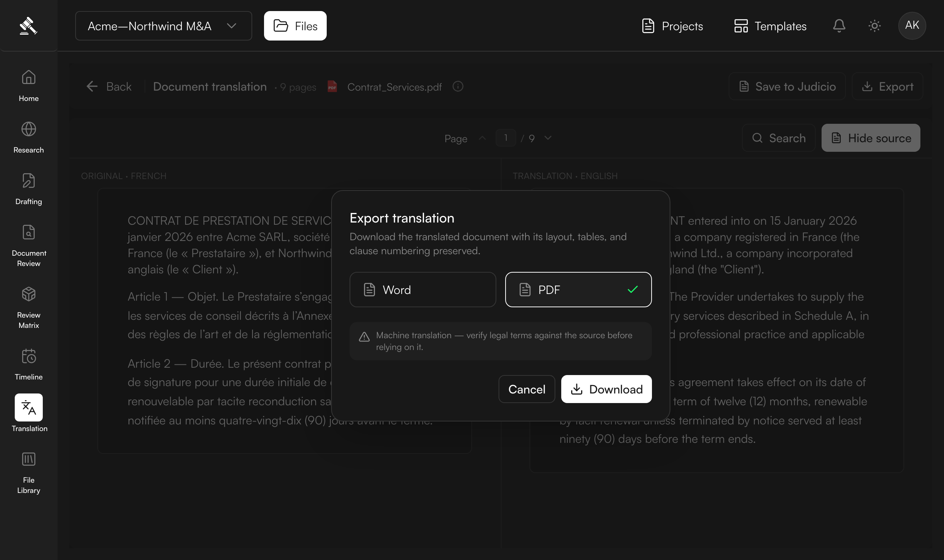Image resolution: width=944 pixels, height=560 pixels.
Task: Open the Research globe icon
Action: pyautogui.click(x=29, y=129)
